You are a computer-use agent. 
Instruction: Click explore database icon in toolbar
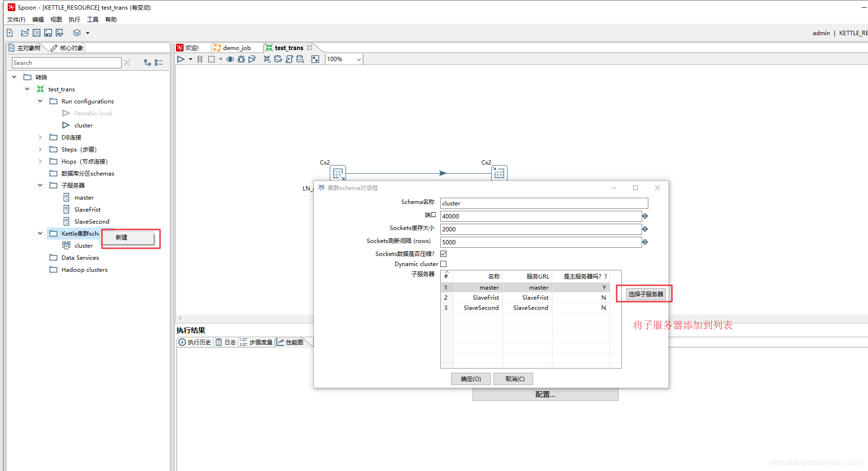click(300, 59)
